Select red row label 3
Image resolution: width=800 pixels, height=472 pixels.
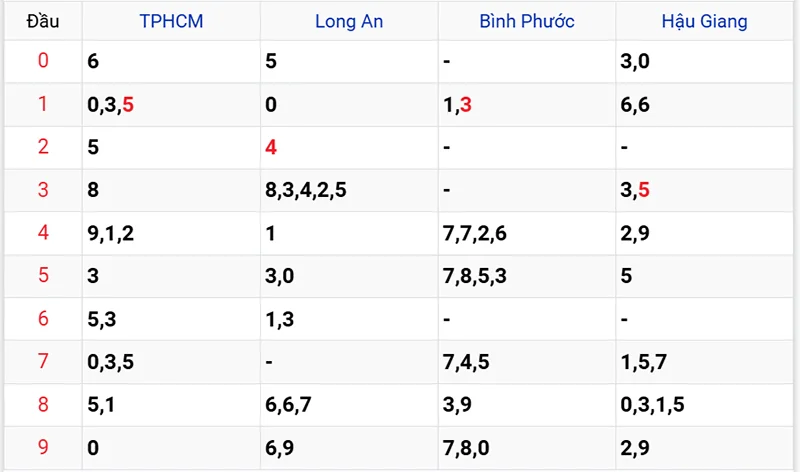[x=43, y=190]
